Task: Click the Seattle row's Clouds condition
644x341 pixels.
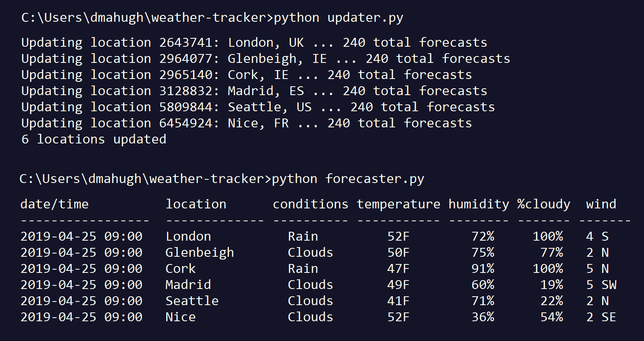Action: (x=310, y=301)
